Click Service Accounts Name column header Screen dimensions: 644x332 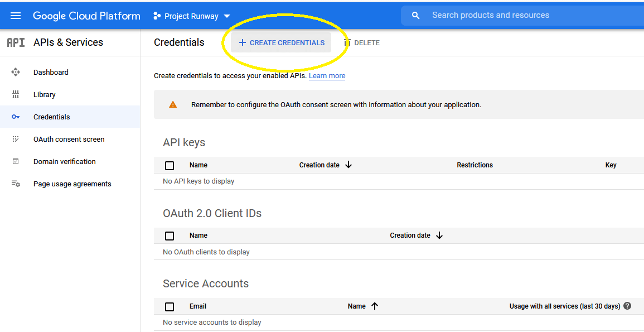[x=356, y=306]
